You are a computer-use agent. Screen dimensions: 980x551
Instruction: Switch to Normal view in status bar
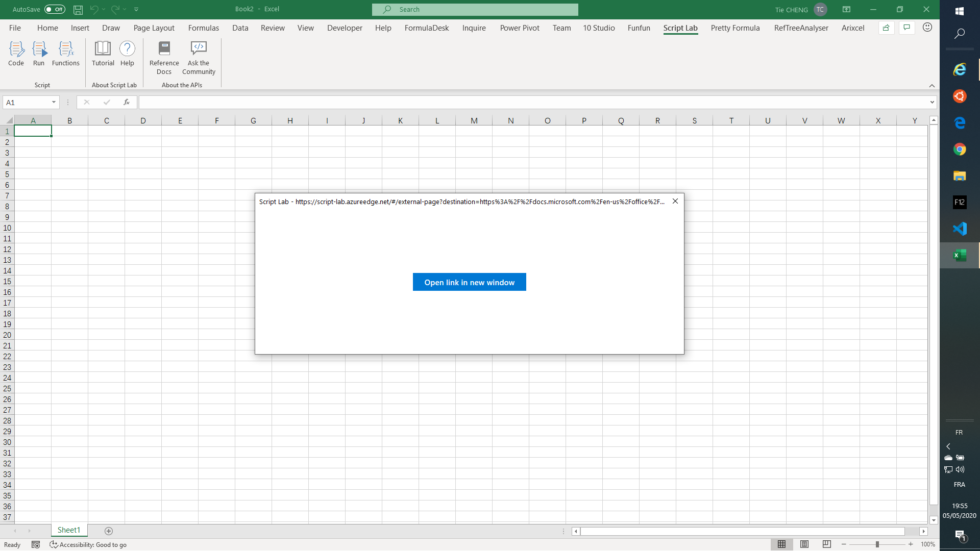point(781,544)
